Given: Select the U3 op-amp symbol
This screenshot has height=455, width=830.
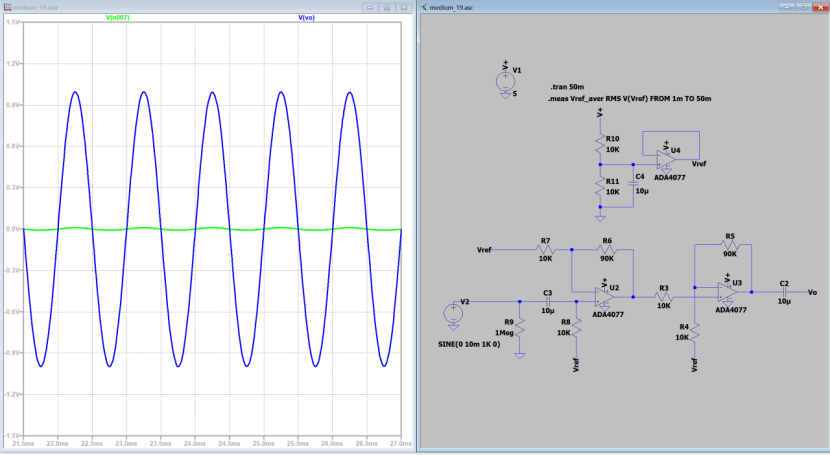Looking at the screenshot, I should (x=727, y=291).
